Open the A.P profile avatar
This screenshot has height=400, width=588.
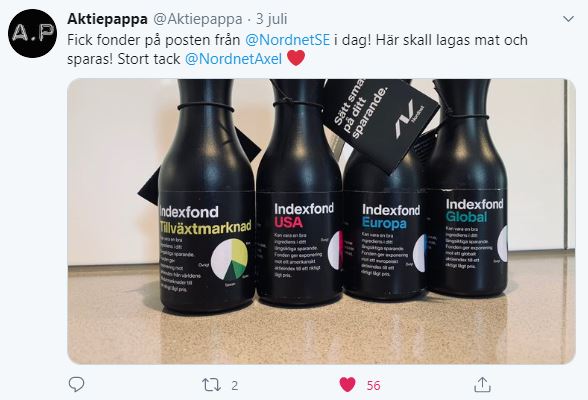tap(32, 33)
